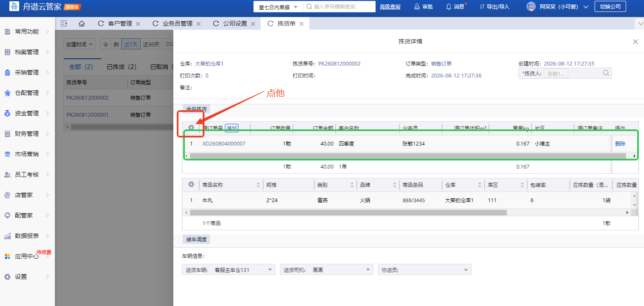The width and height of the screenshot is (644, 306).
Task: Close the 拣货详情 panel
Action: [635, 42]
